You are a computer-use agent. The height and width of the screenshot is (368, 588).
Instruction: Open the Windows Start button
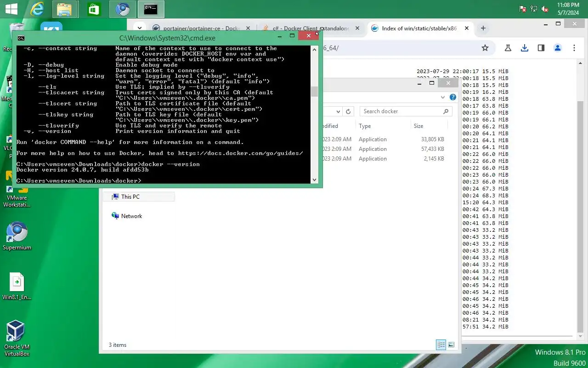coord(11,9)
